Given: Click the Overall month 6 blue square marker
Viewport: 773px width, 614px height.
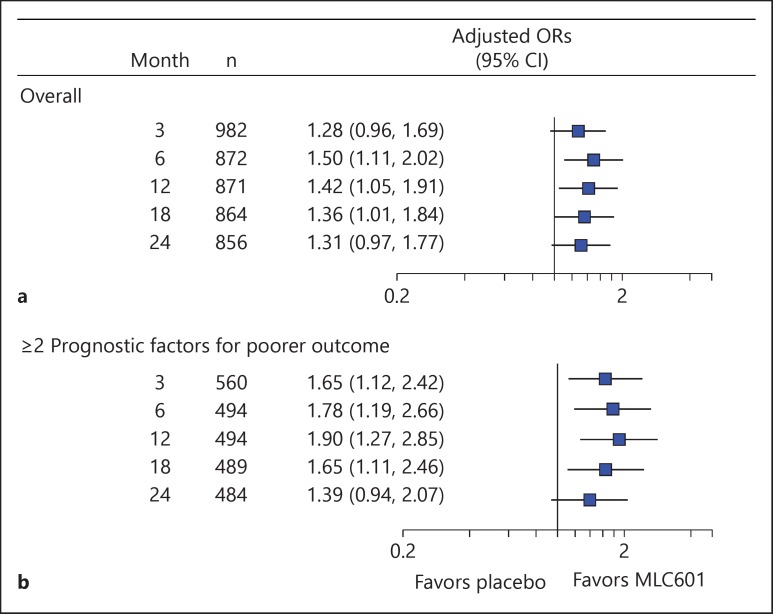Looking at the screenshot, I should click(x=593, y=160).
